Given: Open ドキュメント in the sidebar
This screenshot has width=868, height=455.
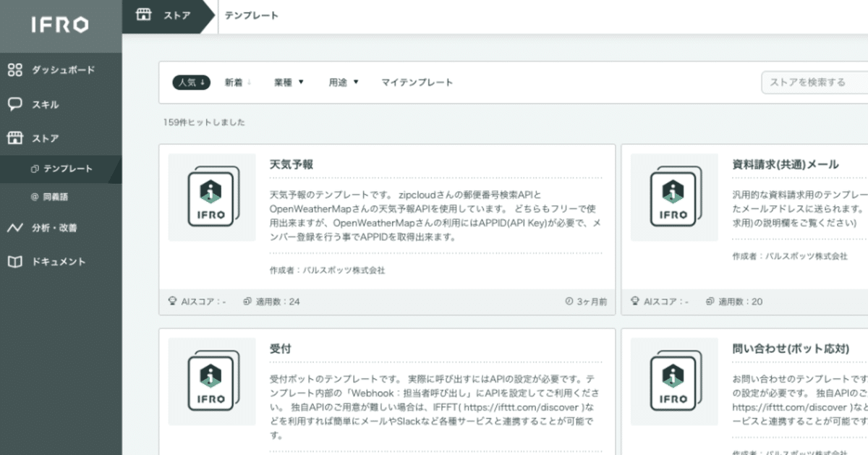Looking at the screenshot, I should click(x=59, y=262).
